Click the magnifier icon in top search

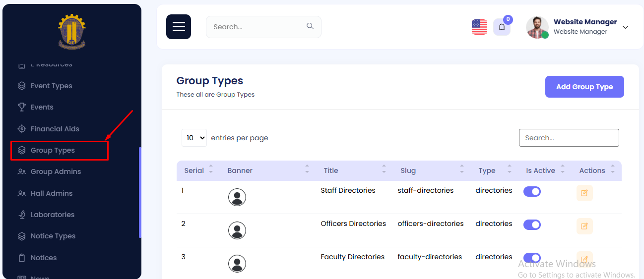tap(310, 26)
